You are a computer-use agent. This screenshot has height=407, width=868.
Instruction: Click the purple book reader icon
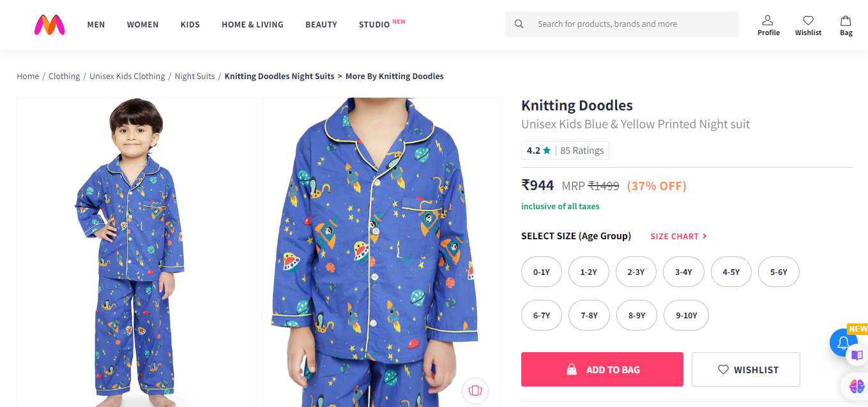coord(857,355)
